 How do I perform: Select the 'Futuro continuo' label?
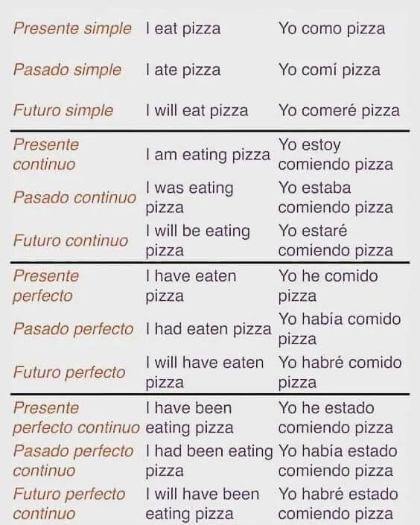71,241
